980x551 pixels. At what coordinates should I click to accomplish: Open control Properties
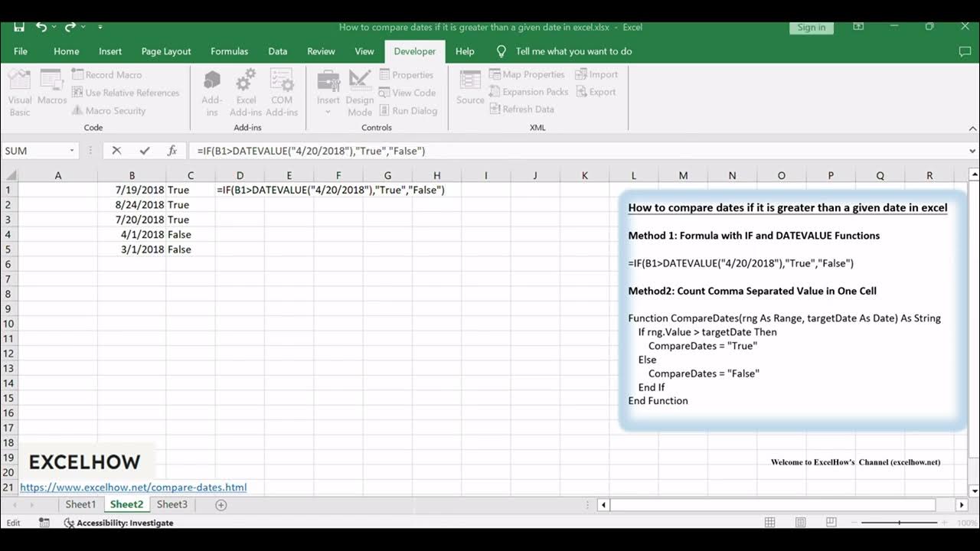[x=407, y=74]
